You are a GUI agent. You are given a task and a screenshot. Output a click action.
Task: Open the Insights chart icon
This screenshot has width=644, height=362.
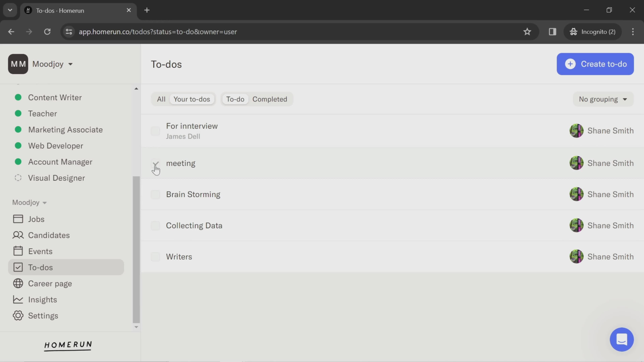tap(18, 299)
